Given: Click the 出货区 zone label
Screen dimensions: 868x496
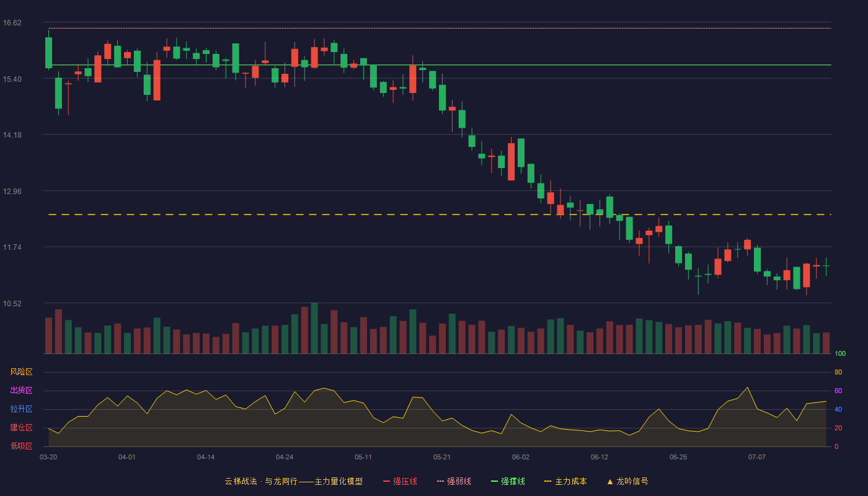Looking at the screenshot, I should [21, 391].
